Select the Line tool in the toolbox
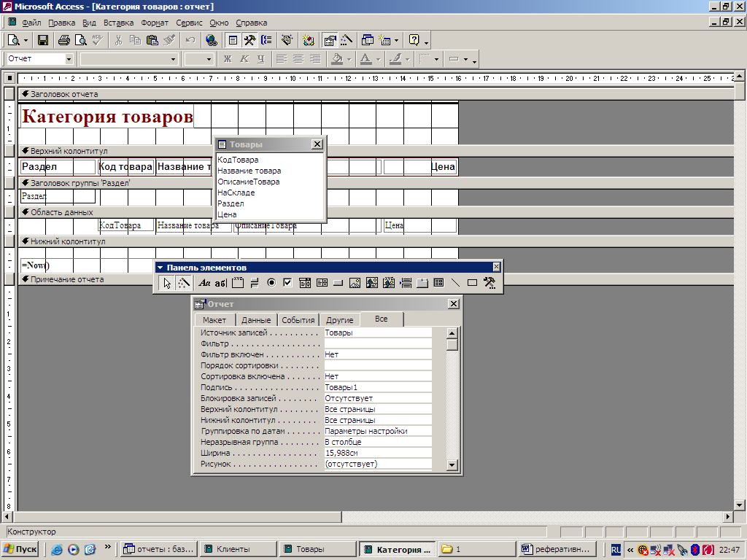 tap(455, 283)
